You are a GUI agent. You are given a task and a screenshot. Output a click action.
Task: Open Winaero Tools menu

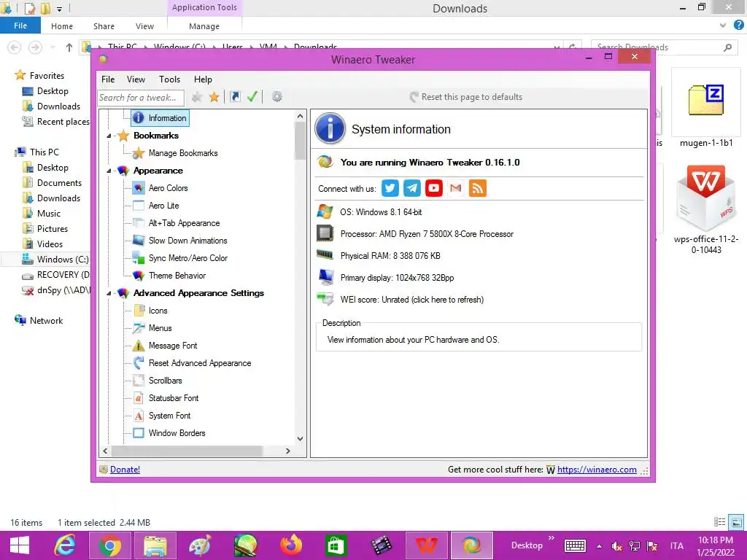tap(169, 79)
